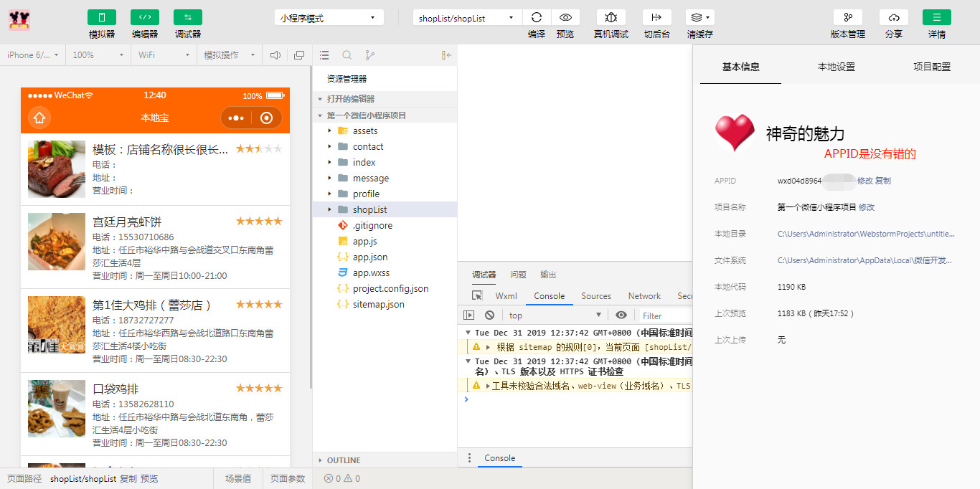The height and width of the screenshot is (489, 980).
Task: Open the app.json file
Action: click(x=385, y=257)
